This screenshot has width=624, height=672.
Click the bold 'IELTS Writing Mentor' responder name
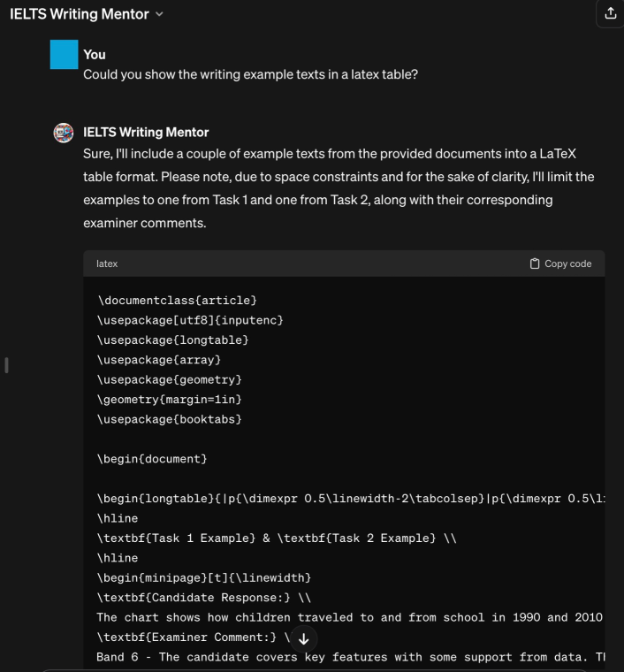coord(146,133)
